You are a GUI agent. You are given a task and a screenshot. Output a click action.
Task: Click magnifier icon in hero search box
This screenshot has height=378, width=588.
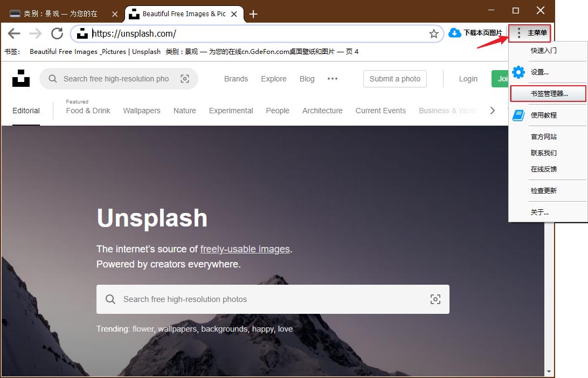coord(110,299)
